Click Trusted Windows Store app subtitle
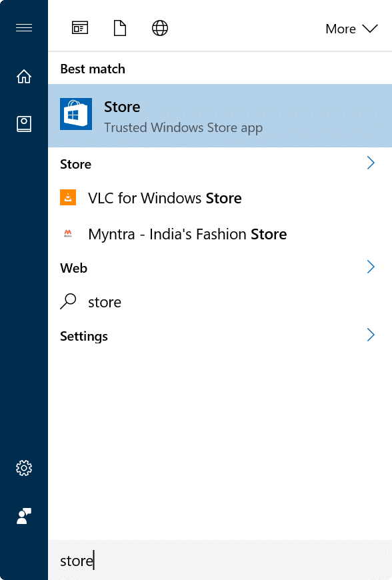This screenshot has height=580, width=392. point(183,127)
